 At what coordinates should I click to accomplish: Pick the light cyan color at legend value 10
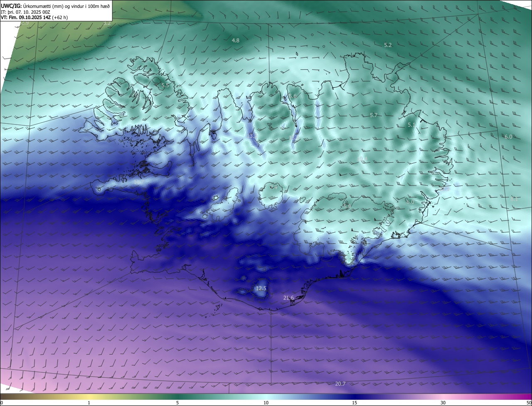[x=266, y=396]
